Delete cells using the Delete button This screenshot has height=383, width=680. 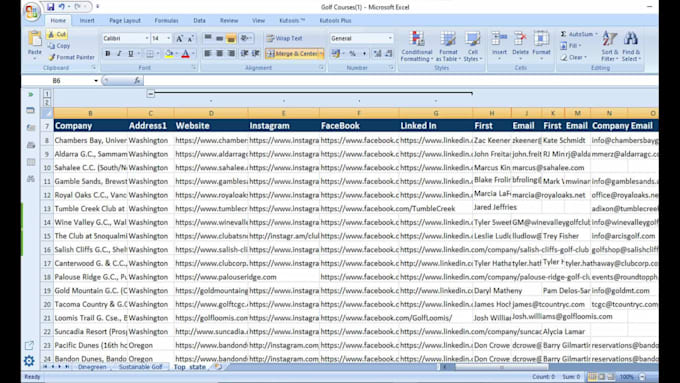tap(520, 46)
